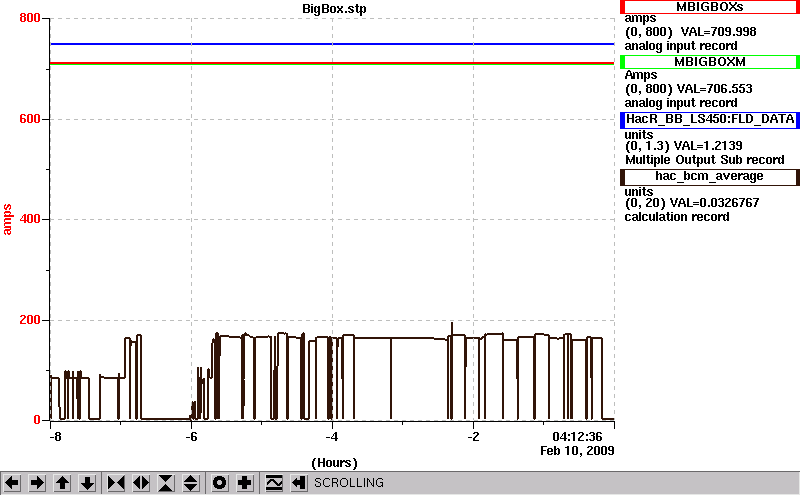This screenshot has width=800, height=495.
Task: Click the (Hours) x-axis label
Action: coord(334,463)
